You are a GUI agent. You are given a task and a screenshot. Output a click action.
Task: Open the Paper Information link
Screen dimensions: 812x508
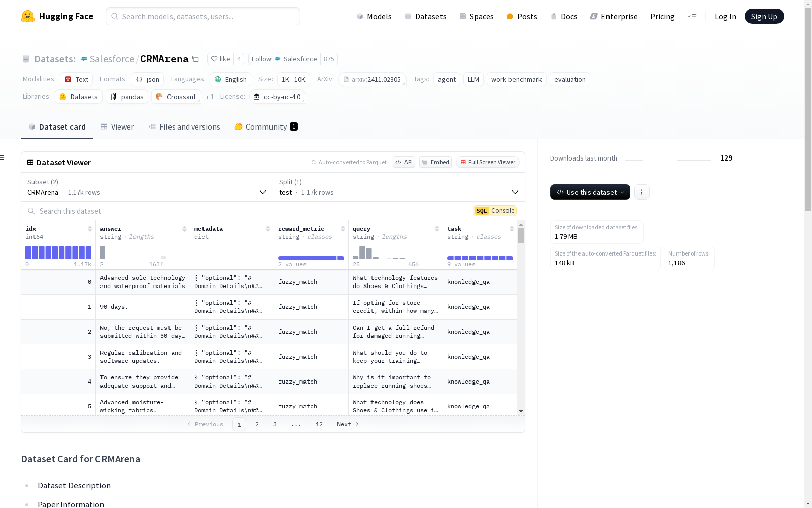tap(71, 504)
